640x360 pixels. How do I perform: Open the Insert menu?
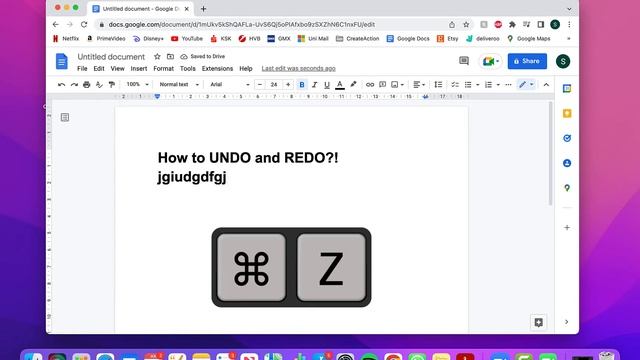pos(139,69)
